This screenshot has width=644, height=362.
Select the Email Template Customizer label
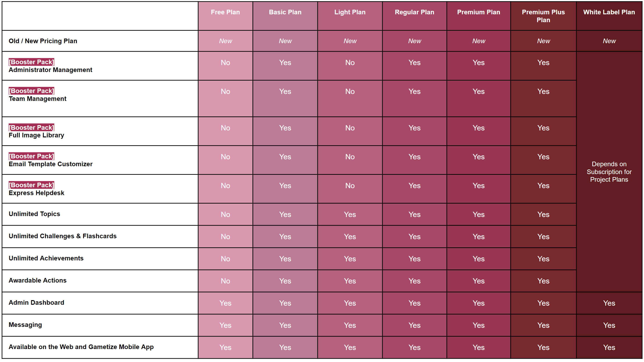tap(51, 164)
